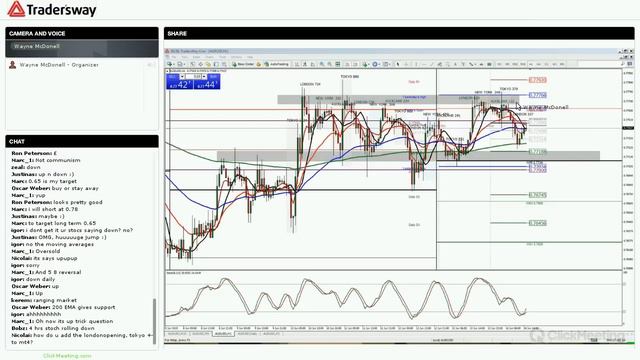Click chat message '4 hrs stoch rolling down'
This screenshot has height=360, width=640.
pyautogui.click(x=62, y=328)
